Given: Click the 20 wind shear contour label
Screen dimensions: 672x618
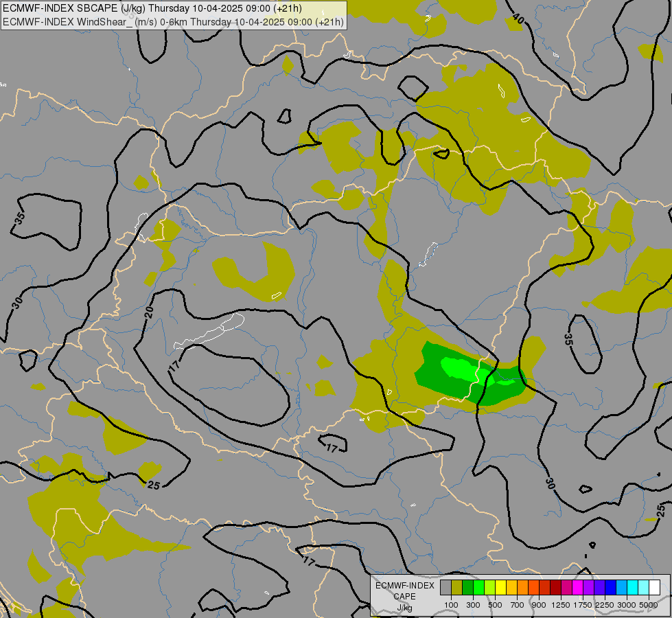Looking at the screenshot, I should (149, 312).
